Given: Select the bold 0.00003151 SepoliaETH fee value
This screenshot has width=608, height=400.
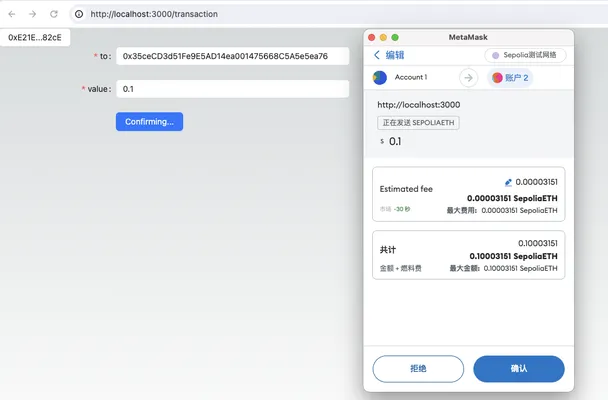Looking at the screenshot, I should pyautogui.click(x=512, y=198).
